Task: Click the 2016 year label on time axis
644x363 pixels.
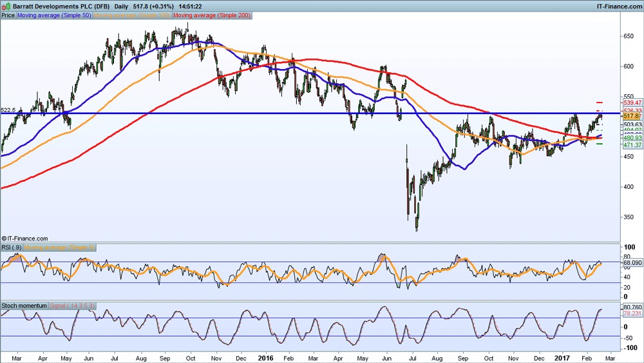Action: click(265, 358)
